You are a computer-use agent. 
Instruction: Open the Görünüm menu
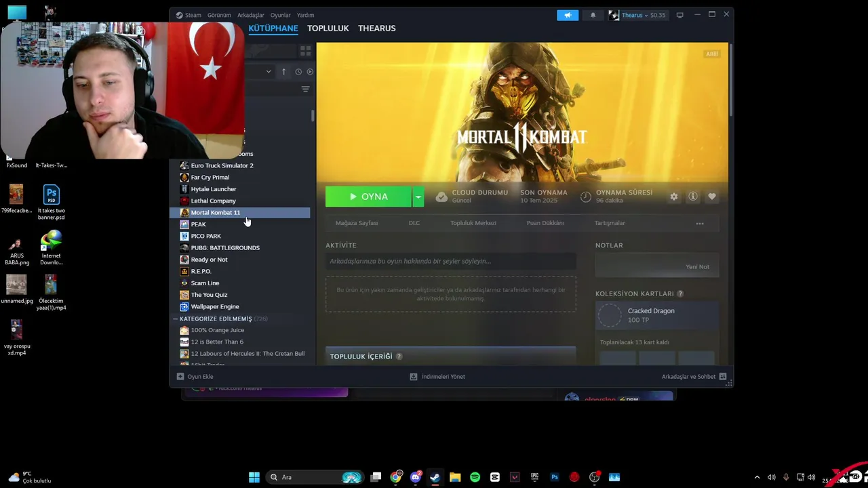219,15
